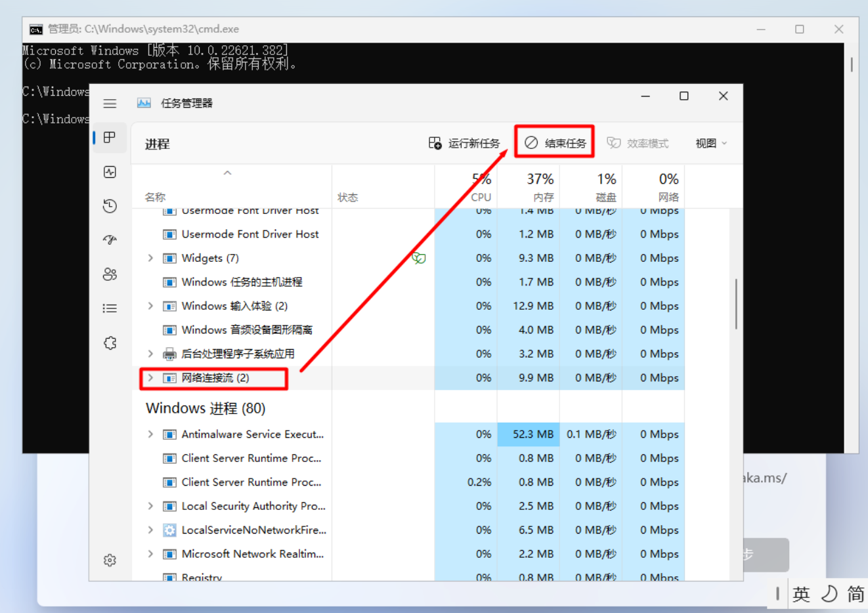Click the Windows 进程 (80) group heading
868x613 pixels.
[x=206, y=408]
